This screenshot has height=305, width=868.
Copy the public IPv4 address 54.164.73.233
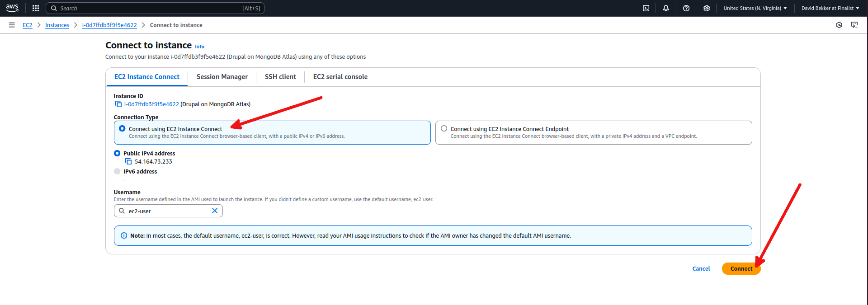point(128,161)
